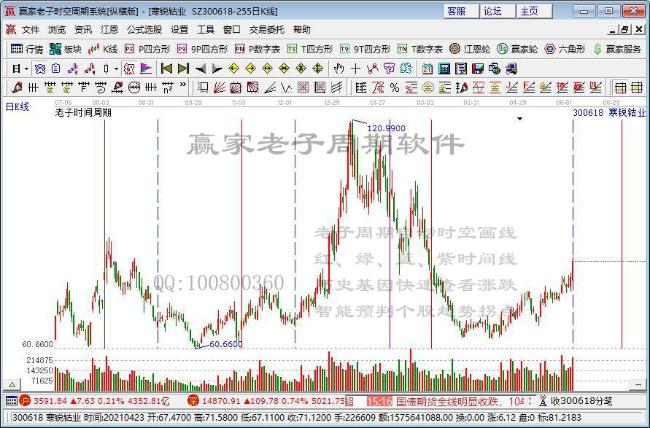Open the P数字表 number table
Viewport: 650px width, 428px height.
(x=257, y=49)
